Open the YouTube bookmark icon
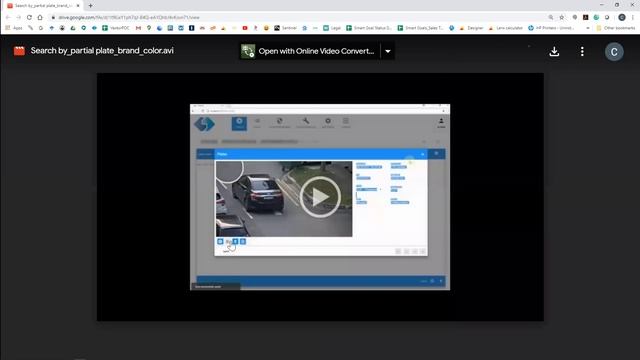640x360 pixels. coord(245,28)
